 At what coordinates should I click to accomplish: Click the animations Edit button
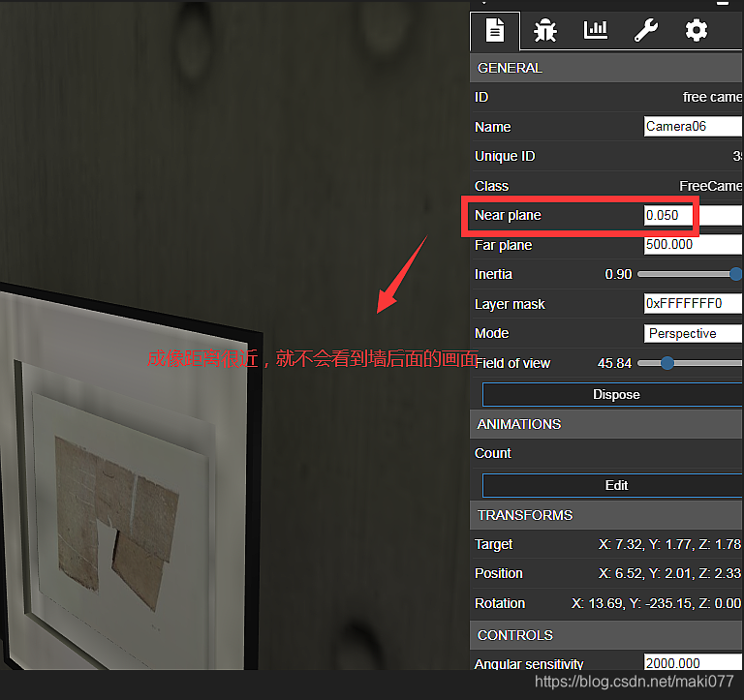612,485
